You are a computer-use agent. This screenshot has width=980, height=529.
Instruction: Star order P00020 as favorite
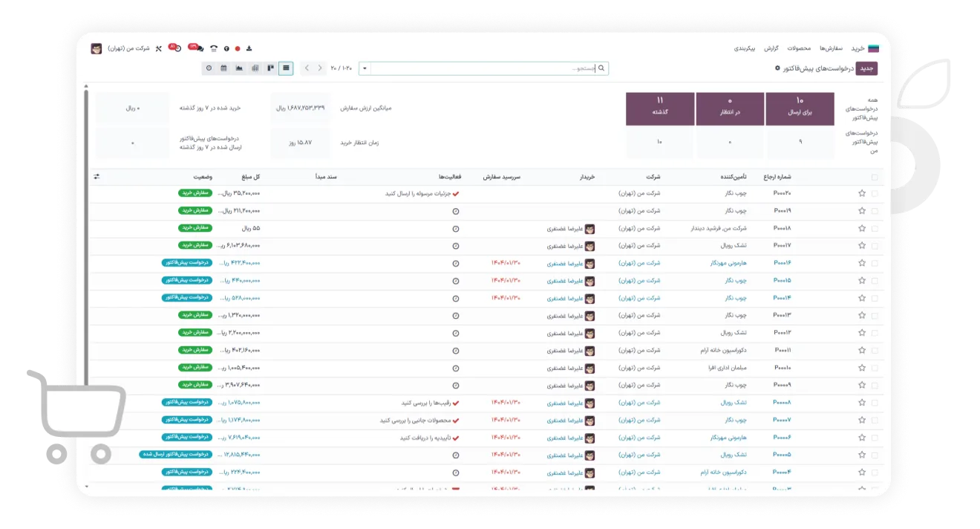coord(862,192)
